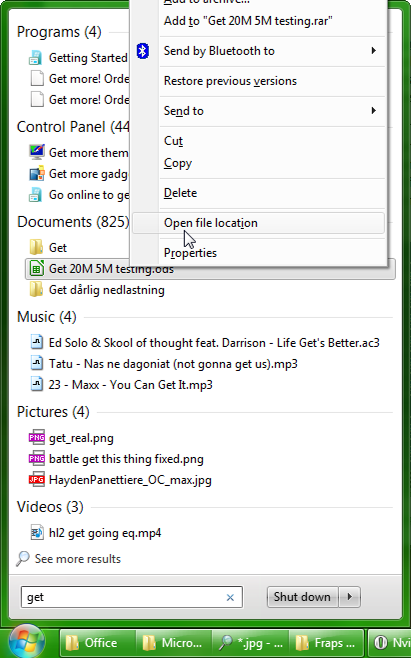Click the Shut down button
The image size is (411, 658).
[x=302, y=597]
